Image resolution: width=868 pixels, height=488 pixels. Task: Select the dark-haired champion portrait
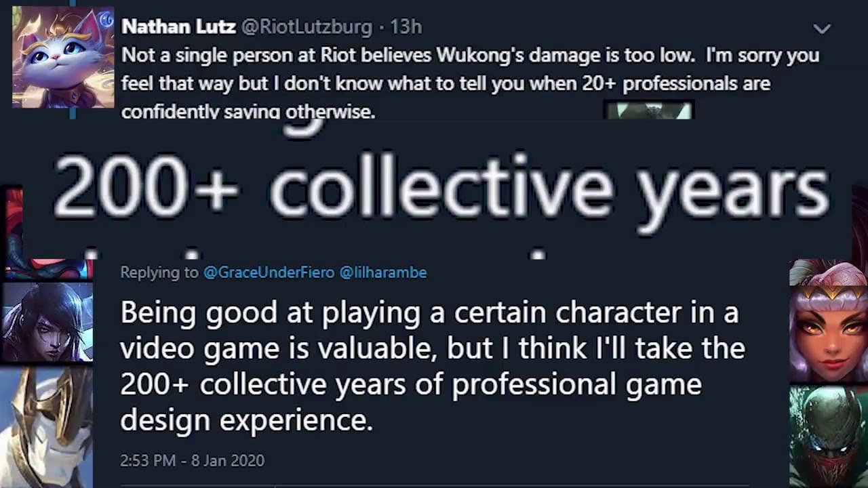47,323
